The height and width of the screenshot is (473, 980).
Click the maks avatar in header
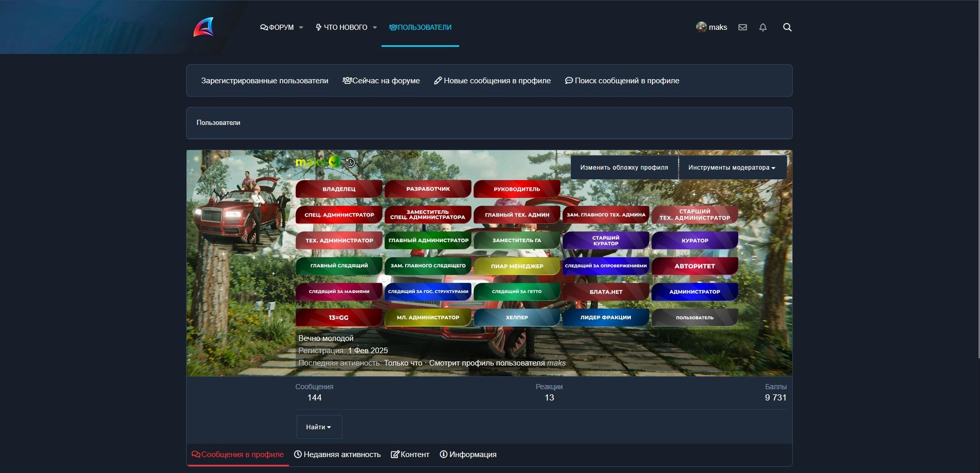tap(701, 27)
